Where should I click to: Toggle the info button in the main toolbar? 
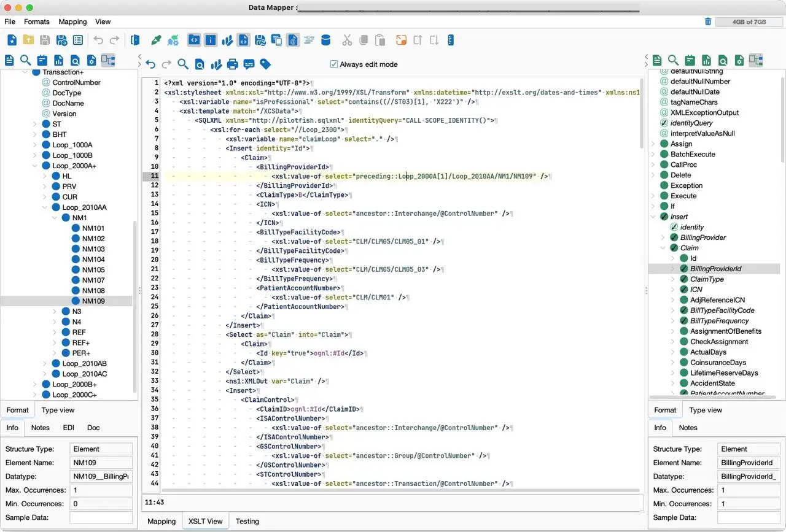[x=211, y=40]
